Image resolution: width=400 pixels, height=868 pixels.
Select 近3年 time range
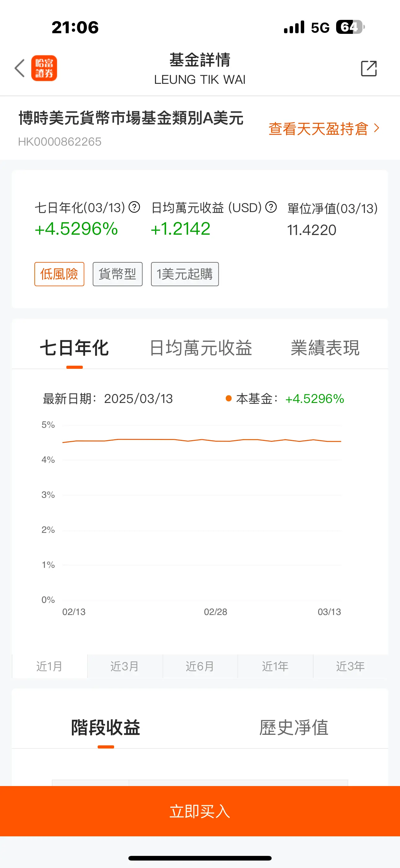click(350, 666)
